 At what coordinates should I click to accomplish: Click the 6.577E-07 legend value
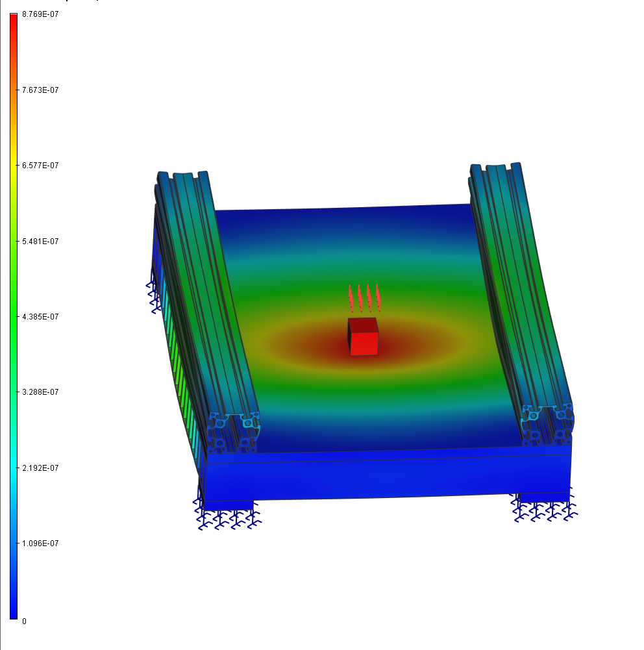[x=40, y=166]
